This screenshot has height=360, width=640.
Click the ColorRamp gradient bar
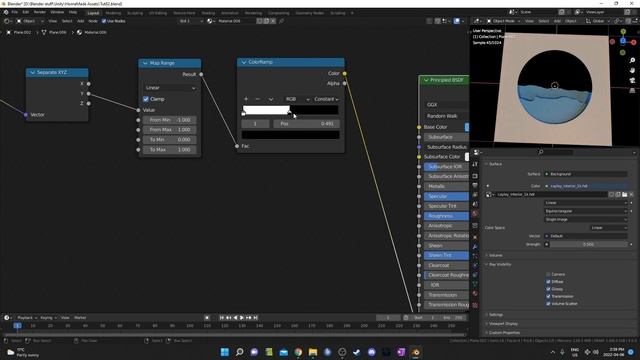pos(291,110)
